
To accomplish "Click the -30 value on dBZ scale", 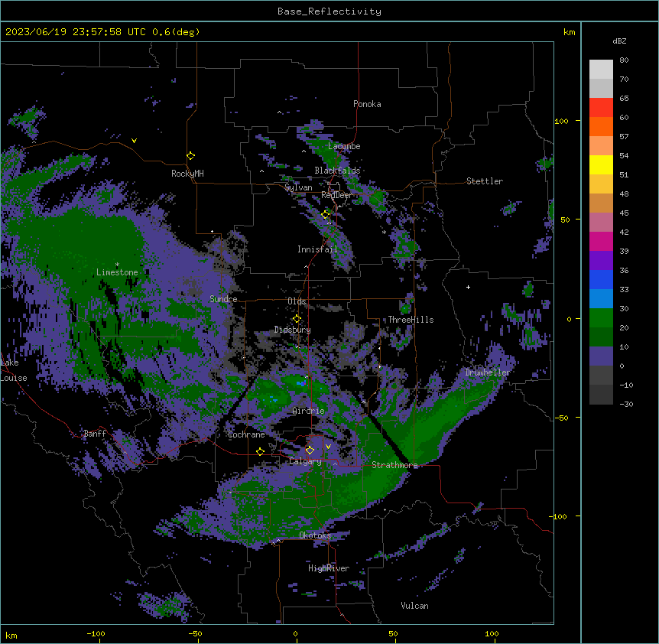I will (x=627, y=405).
